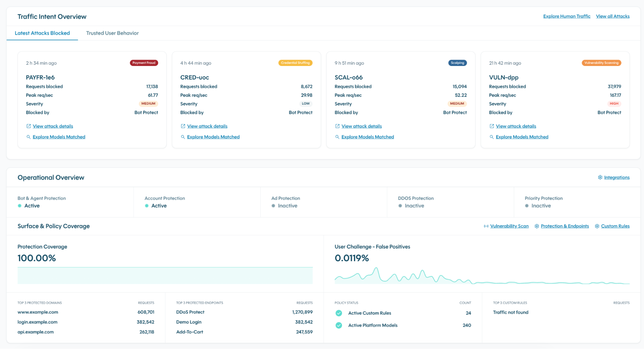Click the Credential Stuffing badge
The height and width of the screenshot is (349, 644).
click(x=295, y=63)
